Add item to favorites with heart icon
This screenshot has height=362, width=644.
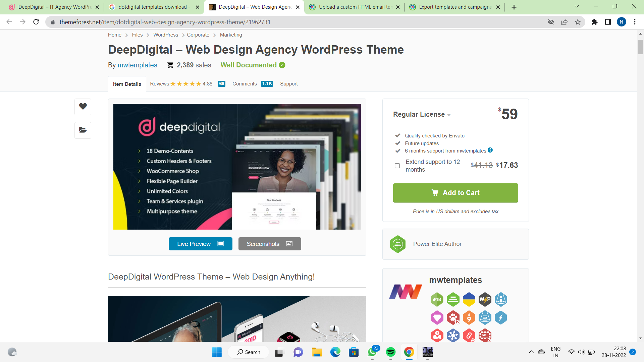[83, 107]
